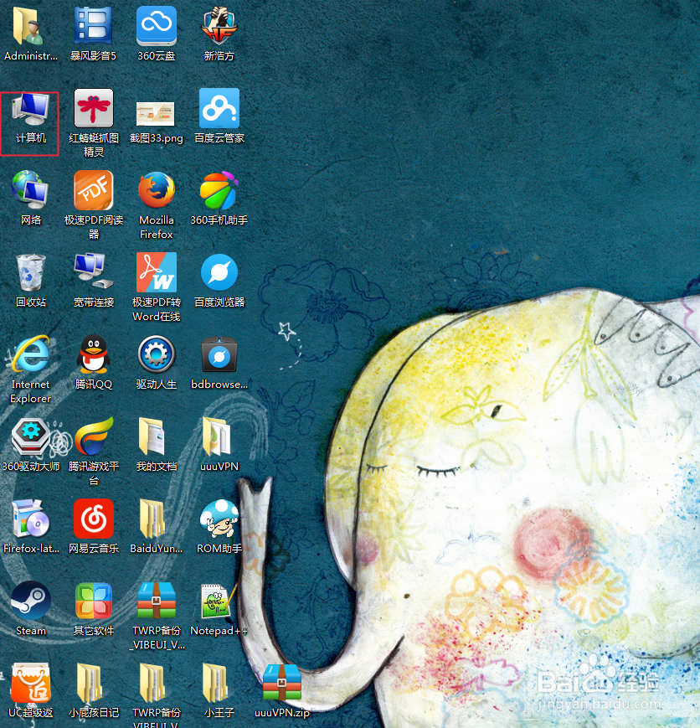This screenshot has height=728, width=700.
Task: Open 驱动人生 gear icon
Action: (x=156, y=354)
